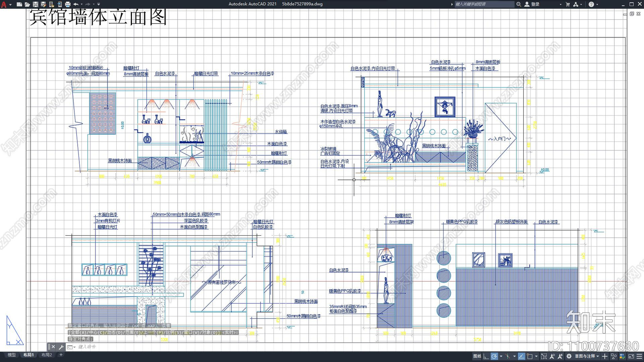Toggle Clean Screen in status bar
Viewport: 644px width, 362px height.
pyautogui.click(x=631, y=356)
